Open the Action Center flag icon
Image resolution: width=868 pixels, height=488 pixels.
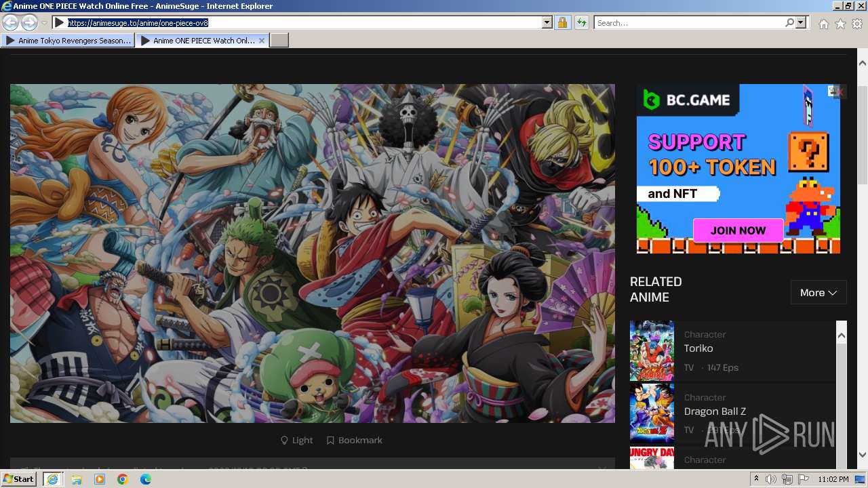pos(804,479)
